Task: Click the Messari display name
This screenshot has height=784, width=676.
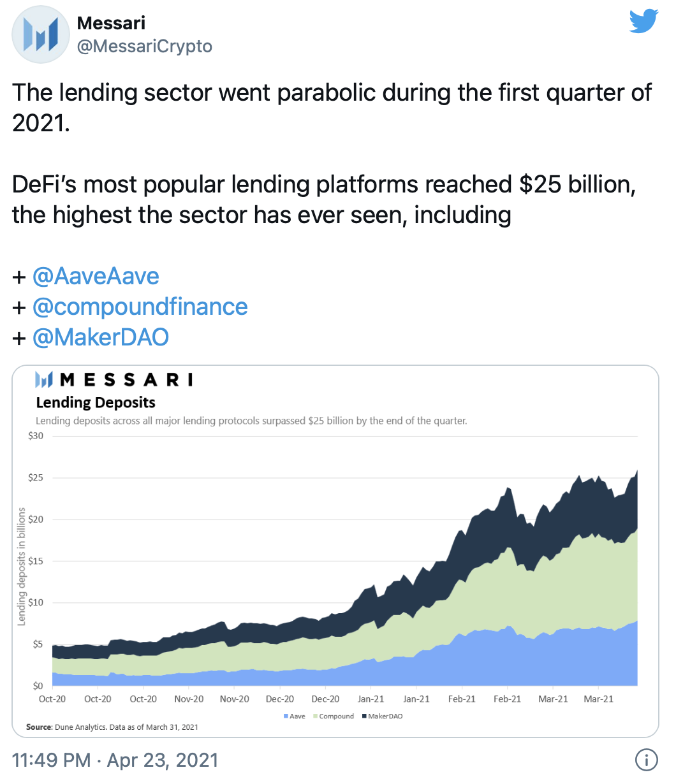Action: point(111,23)
